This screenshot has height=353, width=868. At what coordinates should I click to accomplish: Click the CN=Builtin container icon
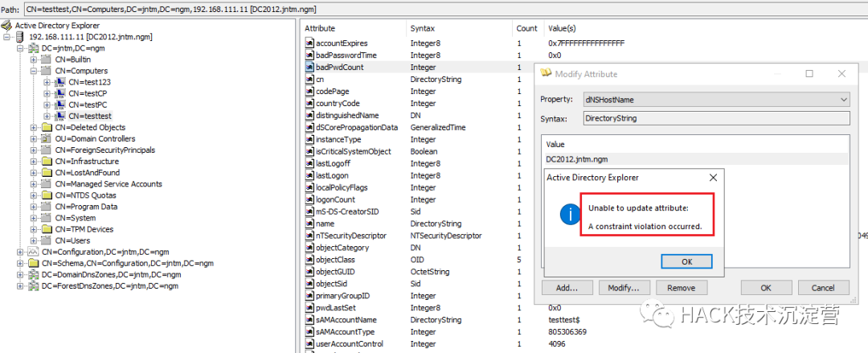point(47,60)
